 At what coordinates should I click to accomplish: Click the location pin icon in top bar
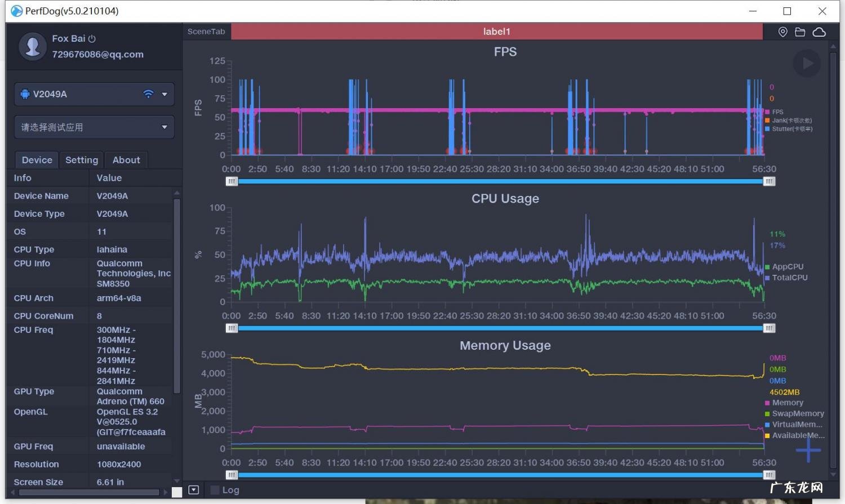coord(782,32)
